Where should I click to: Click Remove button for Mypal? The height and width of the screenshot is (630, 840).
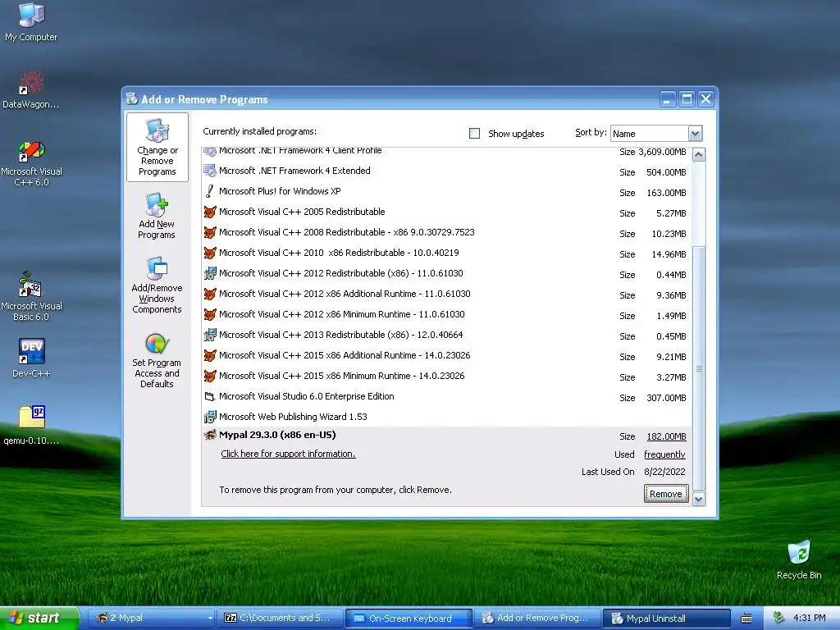[666, 493]
